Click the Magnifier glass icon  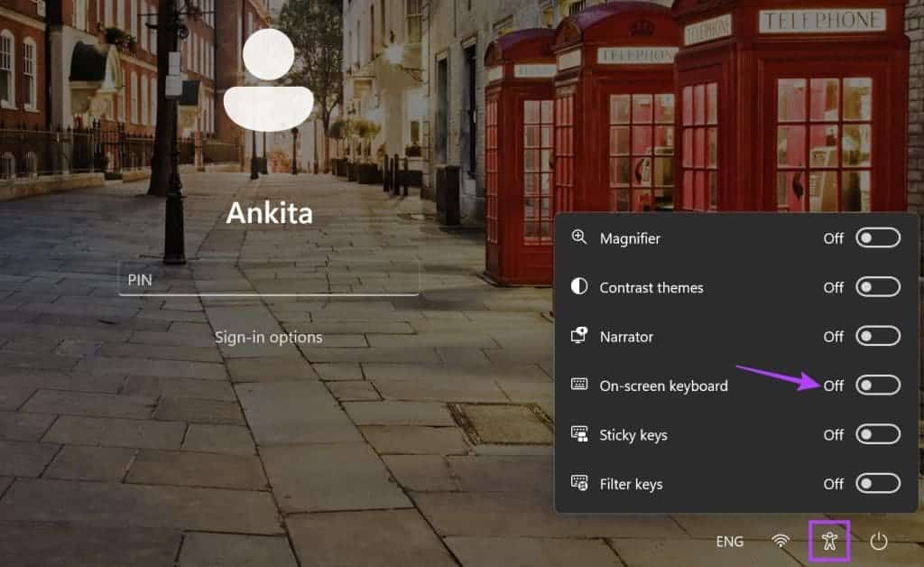coord(579,237)
